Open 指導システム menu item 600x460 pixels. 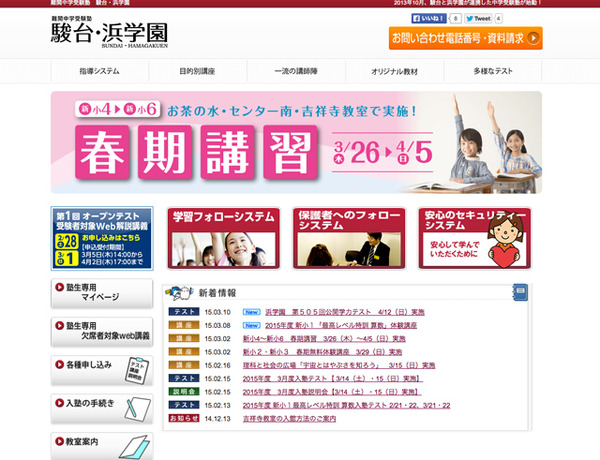99,71
